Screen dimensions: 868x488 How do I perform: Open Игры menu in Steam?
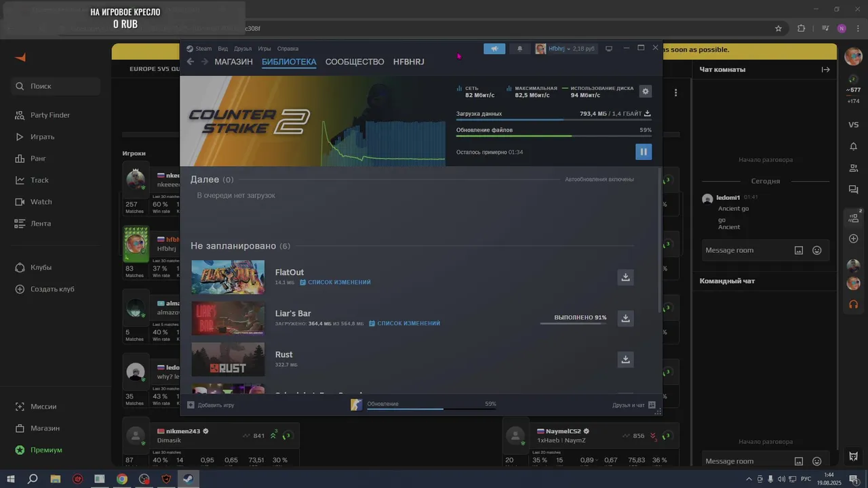(x=264, y=49)
